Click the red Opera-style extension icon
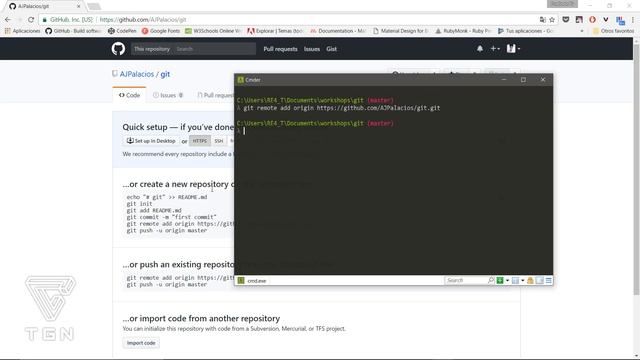Screen dimensions: 640x360 [592, 20]
